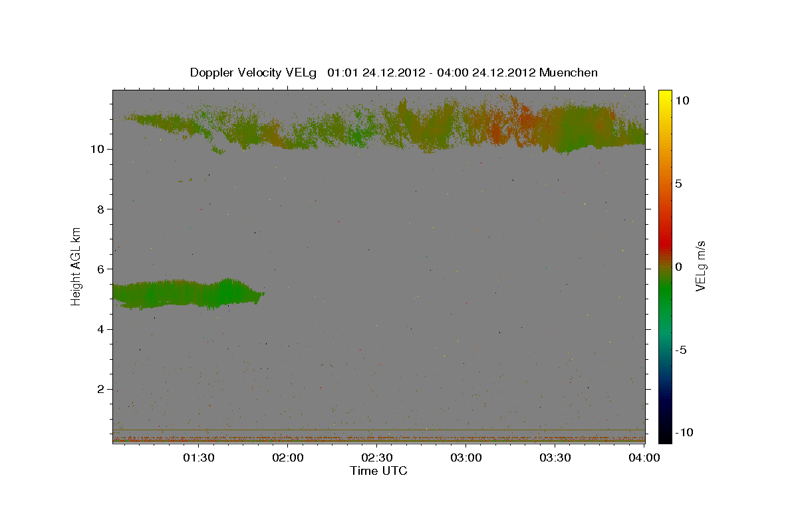Click the colorbar value 5 label

pos(678,184)
